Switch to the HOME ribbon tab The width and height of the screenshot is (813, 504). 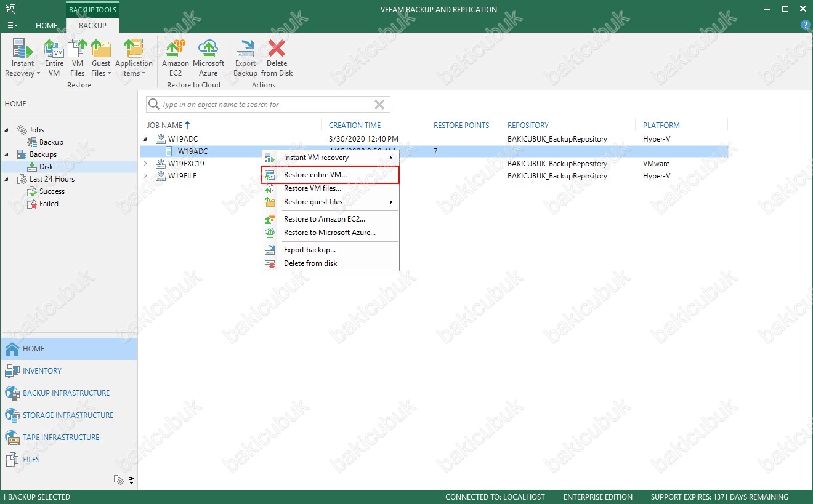coord(47,26)
